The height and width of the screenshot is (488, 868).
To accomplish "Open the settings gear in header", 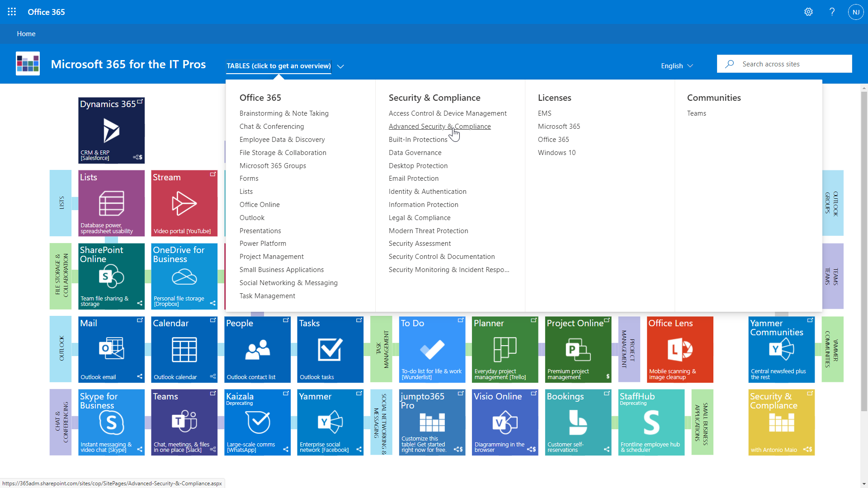I will [808, 12].
